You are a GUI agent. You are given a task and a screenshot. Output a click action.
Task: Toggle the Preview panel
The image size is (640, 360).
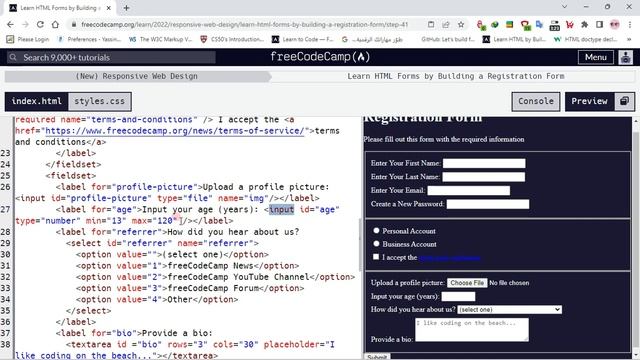[x=589, y=101]
